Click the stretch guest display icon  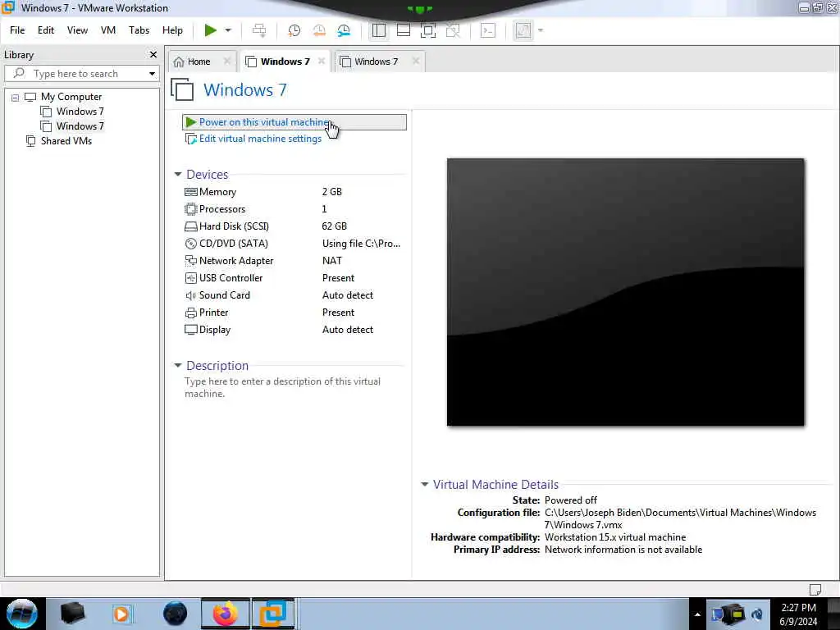click(523, 30)
